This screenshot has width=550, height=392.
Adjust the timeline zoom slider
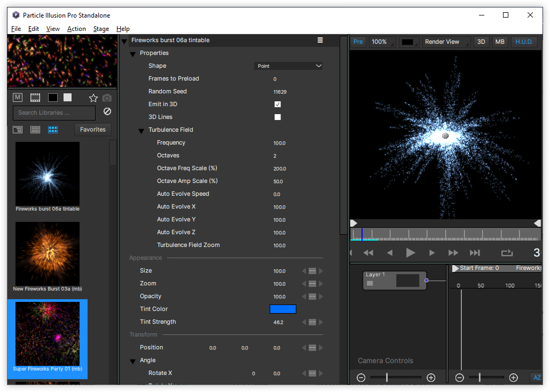(480, 377)
